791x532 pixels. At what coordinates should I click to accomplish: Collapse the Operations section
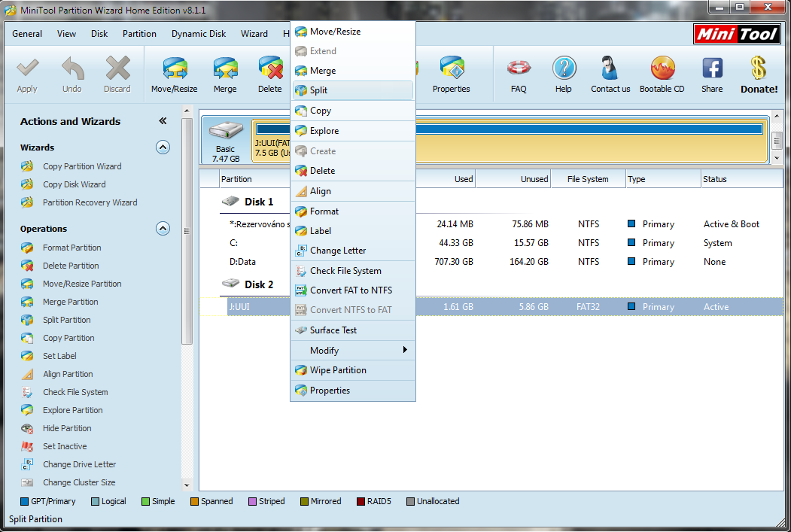tap(163, 229)
